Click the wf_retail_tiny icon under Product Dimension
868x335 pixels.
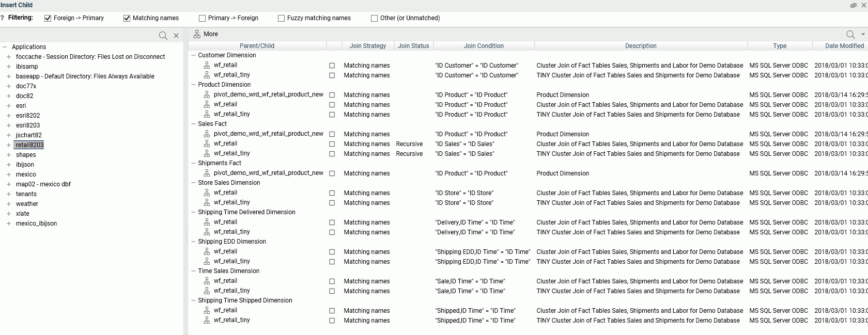(207, 114)
